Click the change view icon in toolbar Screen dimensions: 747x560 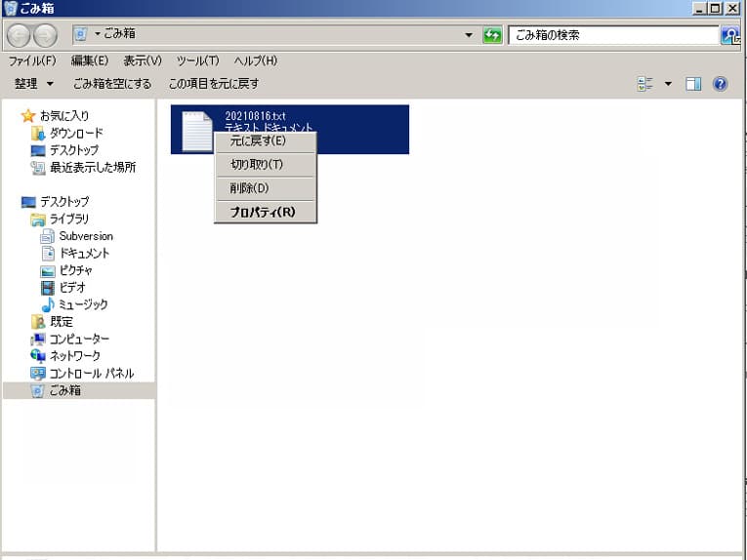coord(644,84)
